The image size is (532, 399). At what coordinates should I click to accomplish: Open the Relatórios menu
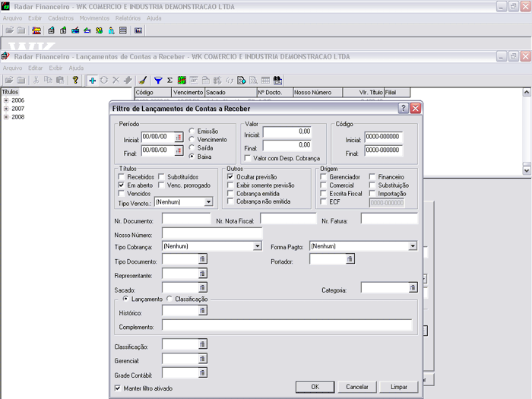pos(128,17)
